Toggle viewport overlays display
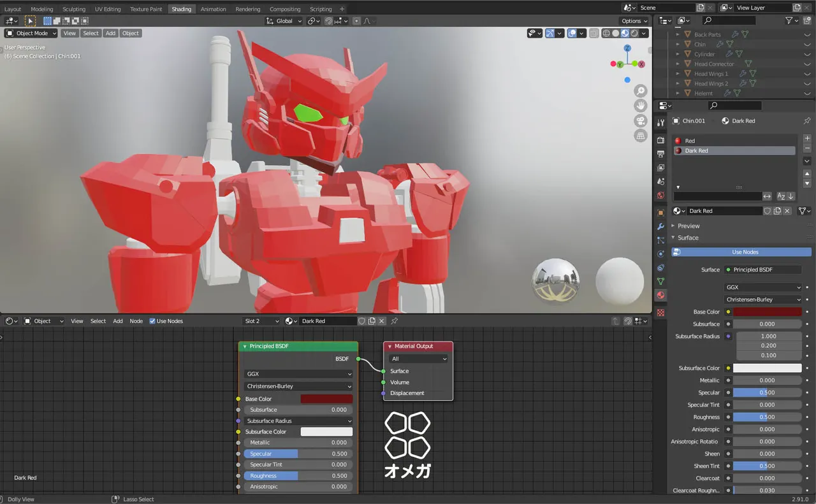Viewport: 816px width, 504px height. click(x=572, y=33)
